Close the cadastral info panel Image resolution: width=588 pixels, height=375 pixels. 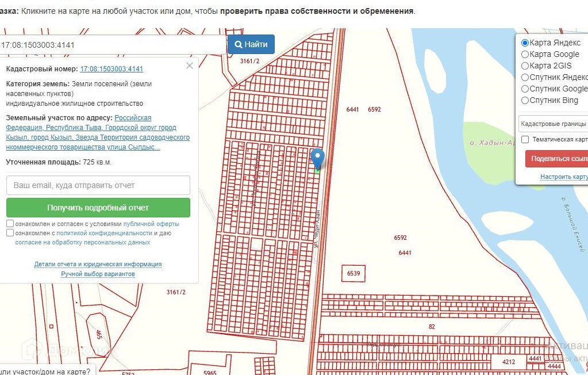point(190,66)
